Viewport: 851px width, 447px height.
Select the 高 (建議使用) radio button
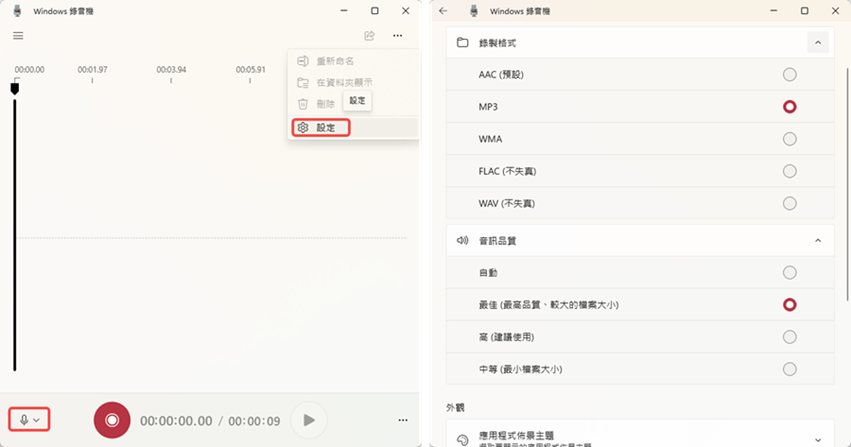790,337
